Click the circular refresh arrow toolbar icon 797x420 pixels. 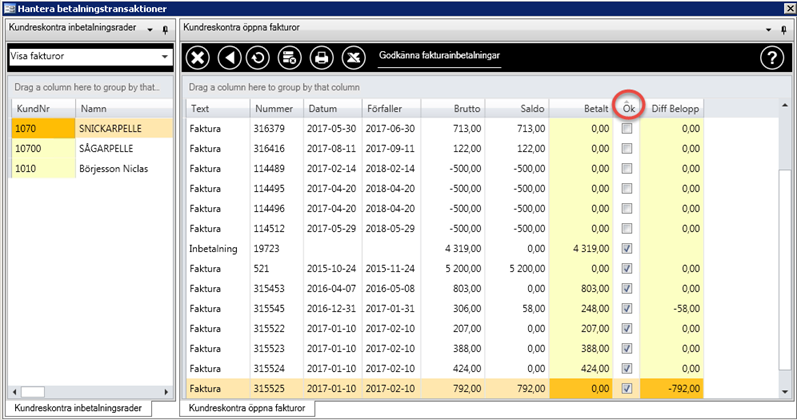tap(258, 58)
